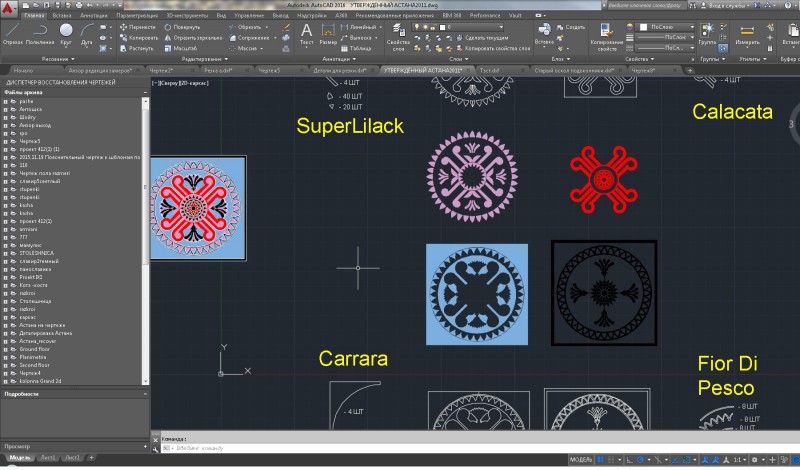Expand the Аннотации panel dropdown
The image size is (800, 470).
(x=339, y=59)
